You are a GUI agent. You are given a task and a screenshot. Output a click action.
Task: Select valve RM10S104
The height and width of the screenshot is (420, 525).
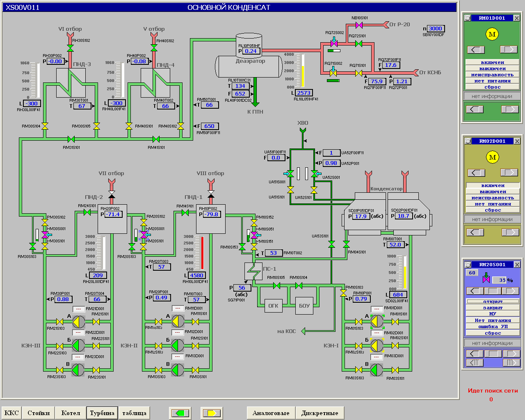coord(299,285)
